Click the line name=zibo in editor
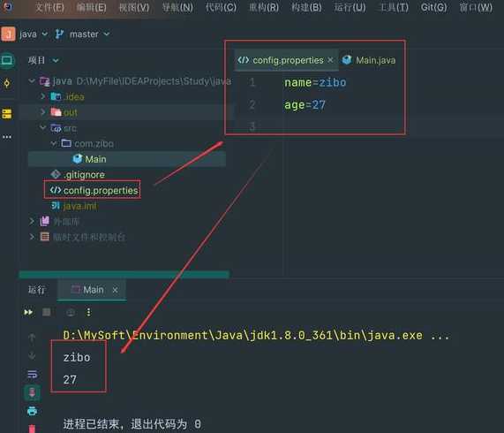This screenshot has height=433, width=504. coord(315,83)
